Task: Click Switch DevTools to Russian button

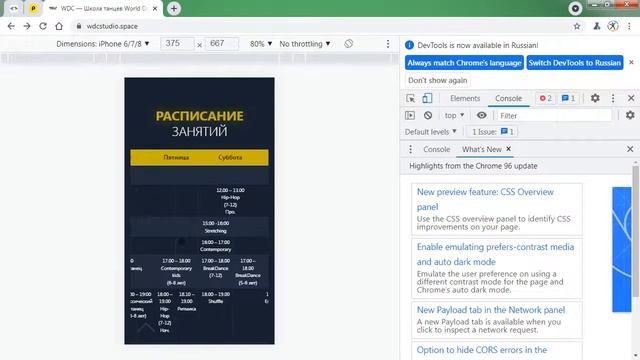Action: tap(575, 63)
